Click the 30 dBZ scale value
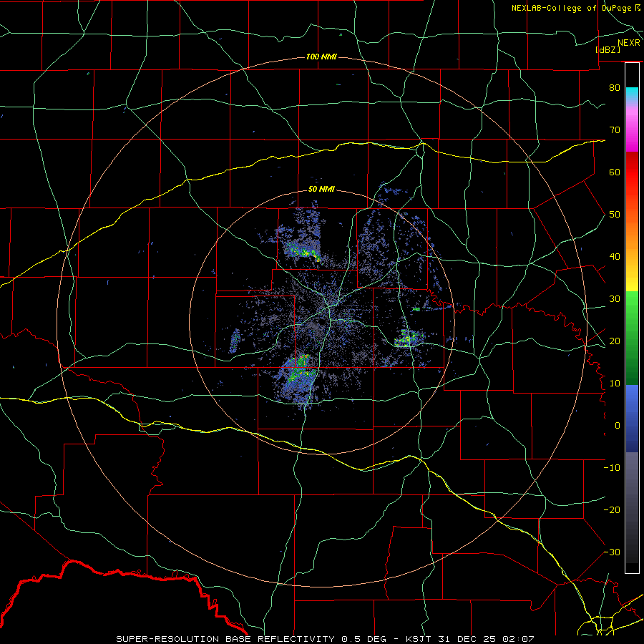 [x=615, y=299]
